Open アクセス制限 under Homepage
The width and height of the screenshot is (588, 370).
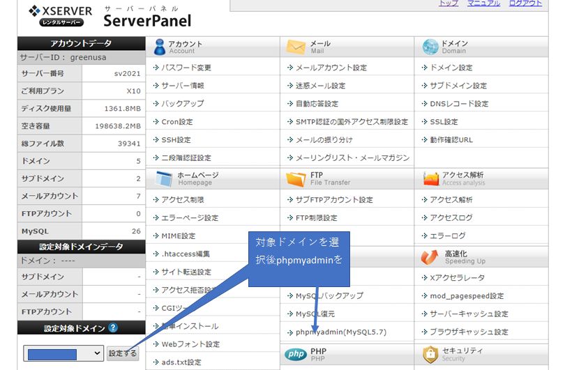point(183,199)
